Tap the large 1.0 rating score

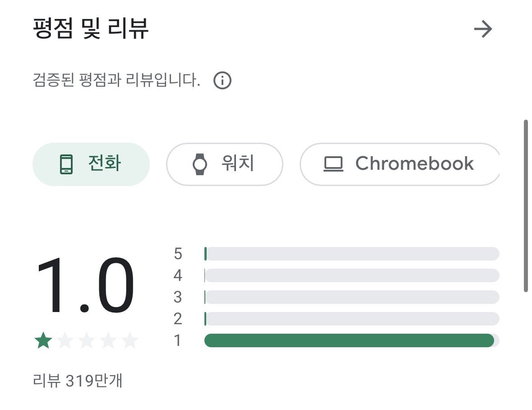[85, 286]
